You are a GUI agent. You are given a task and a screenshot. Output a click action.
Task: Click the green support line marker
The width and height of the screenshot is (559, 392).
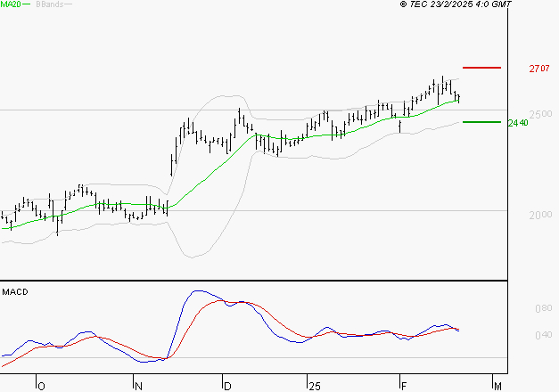481,122
